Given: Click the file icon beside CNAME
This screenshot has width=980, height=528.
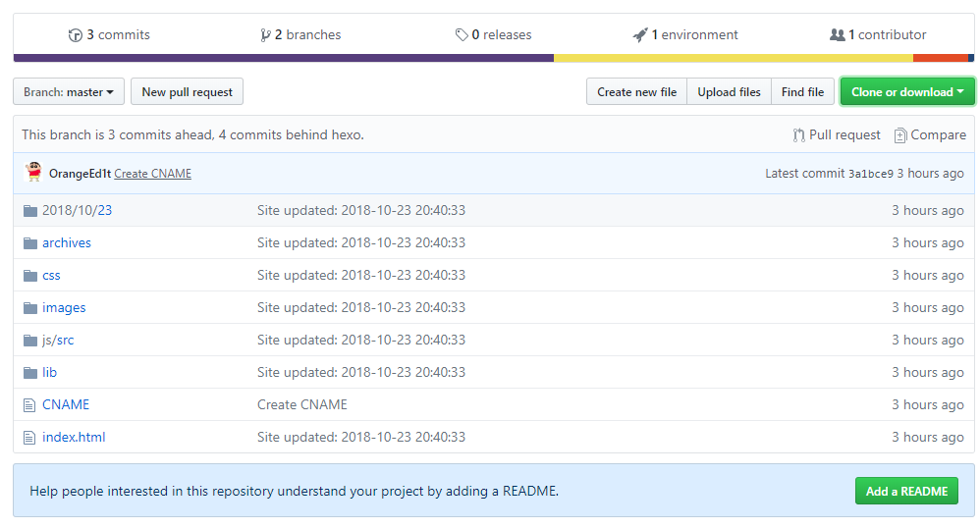Looking at the screenshot, I should click(28, 404).
